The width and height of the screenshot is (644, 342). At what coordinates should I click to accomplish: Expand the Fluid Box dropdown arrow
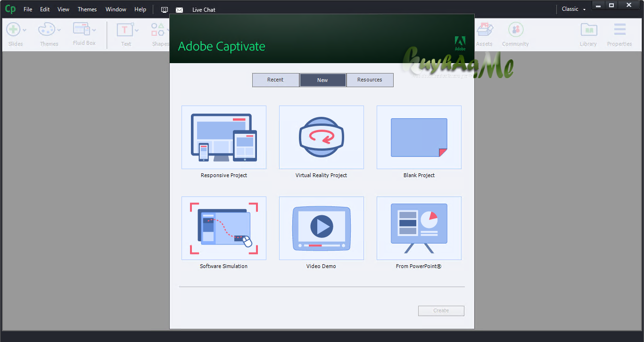pos(94,30)
